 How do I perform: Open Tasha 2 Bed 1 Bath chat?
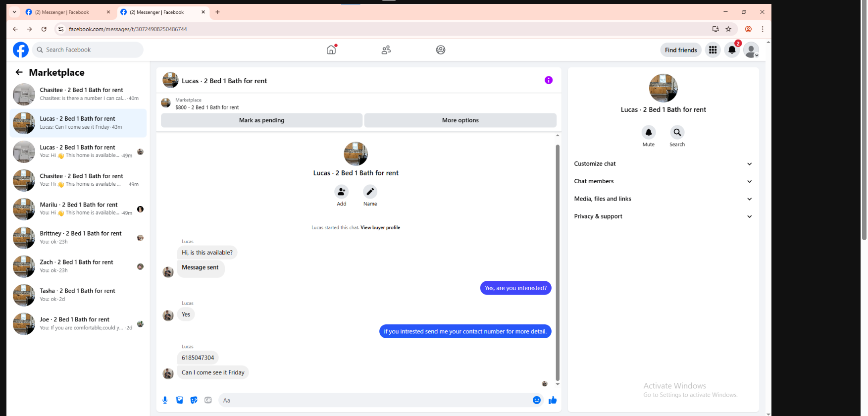(78, 295)
